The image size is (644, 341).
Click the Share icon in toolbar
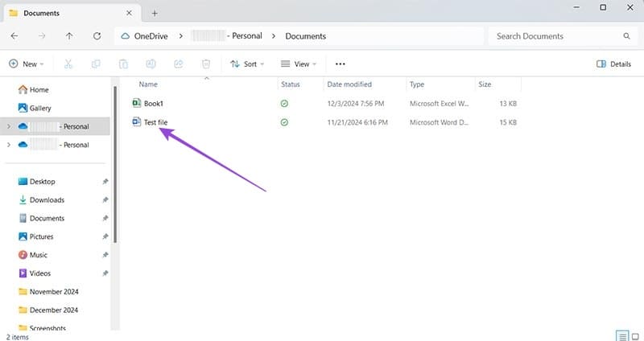tap(178, 64)
